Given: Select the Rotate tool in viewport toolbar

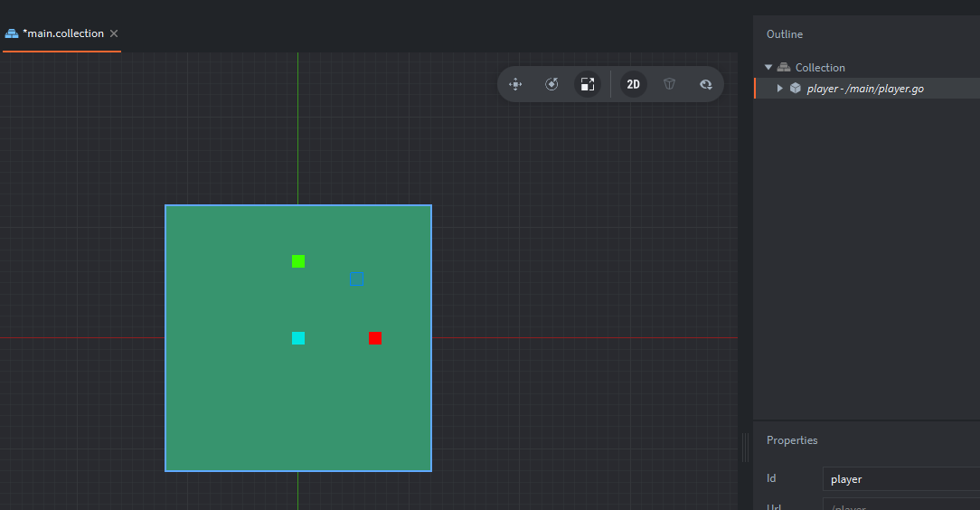Looking at the screenshot, I should pyautogui.click(x=551, y=84).
